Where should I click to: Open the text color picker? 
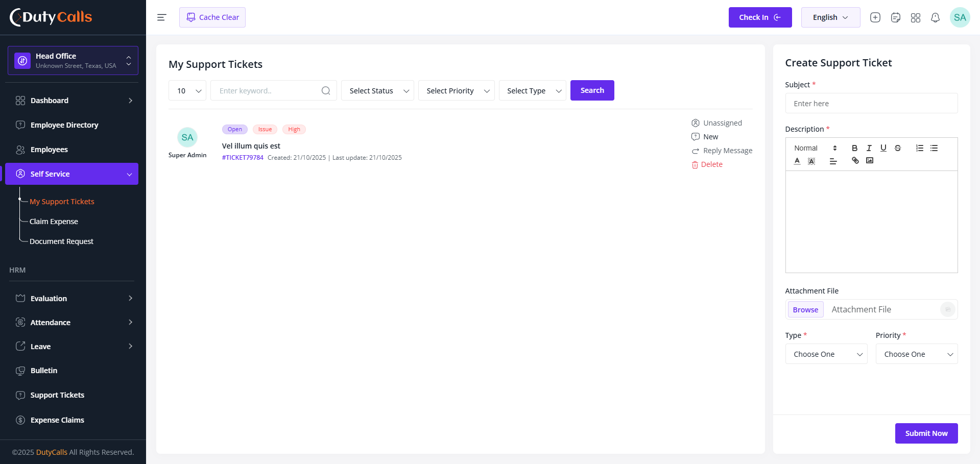[x=797, y=161]
